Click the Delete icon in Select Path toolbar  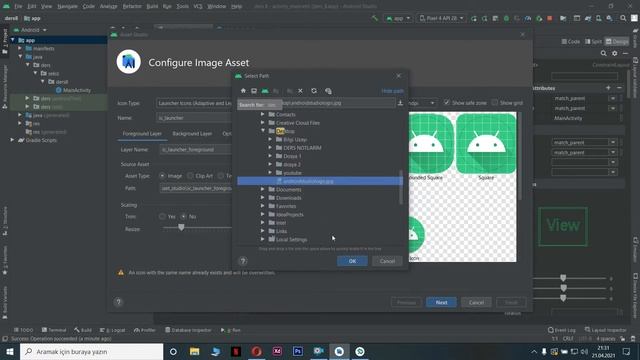[300, 91]
